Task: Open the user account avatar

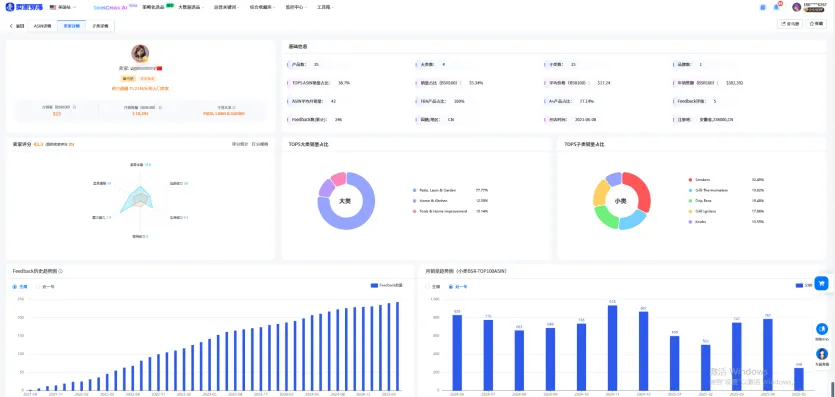Action: coord(797,7)
